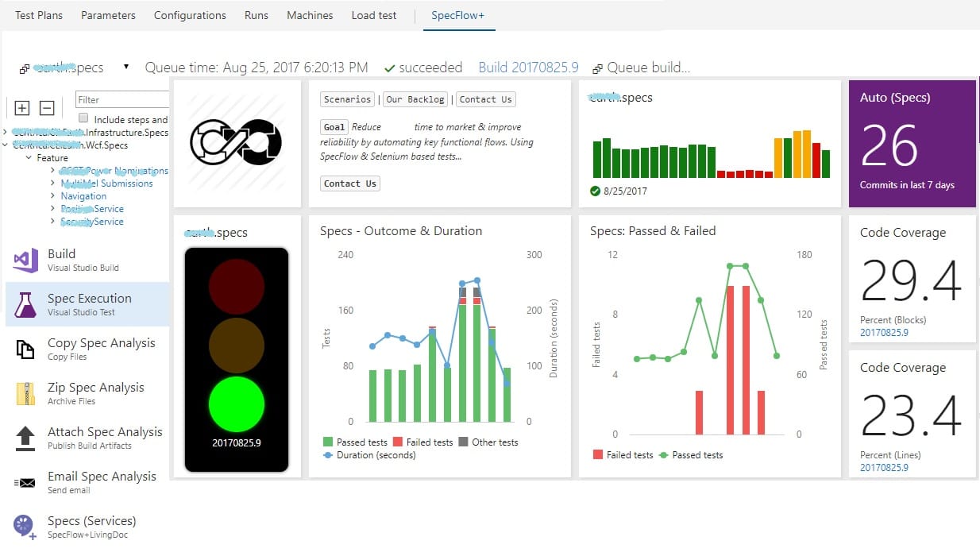This screenshot has width=980, height=560.
Task: Click the green traffic light lamp
Action: pyautogui.click(x=237, y=404)
